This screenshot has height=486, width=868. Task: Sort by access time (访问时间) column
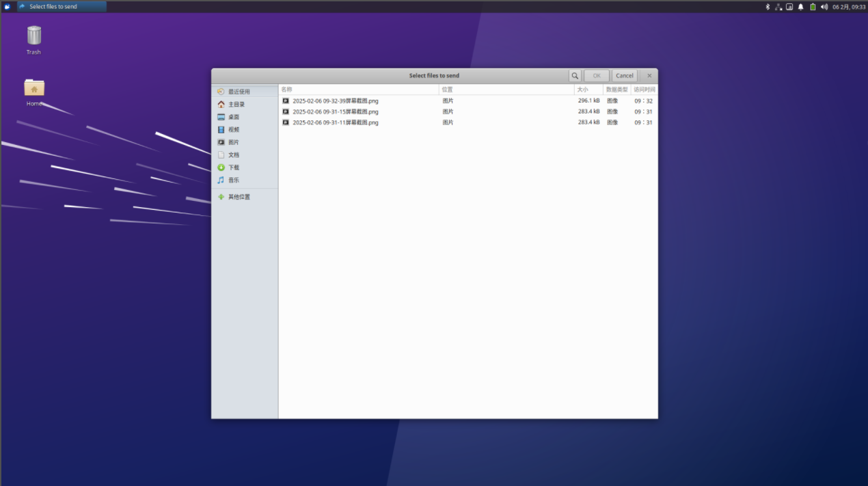(x=644, y=90)
